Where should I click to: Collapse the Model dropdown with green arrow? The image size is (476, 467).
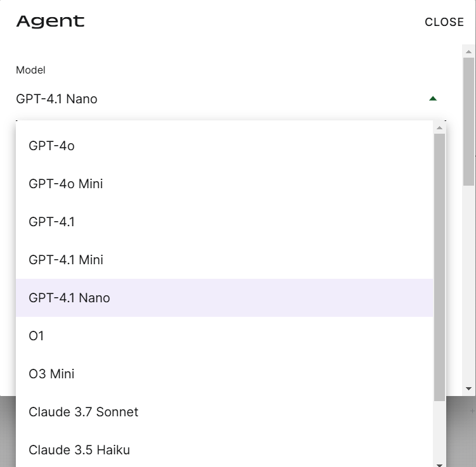point(433,99)
